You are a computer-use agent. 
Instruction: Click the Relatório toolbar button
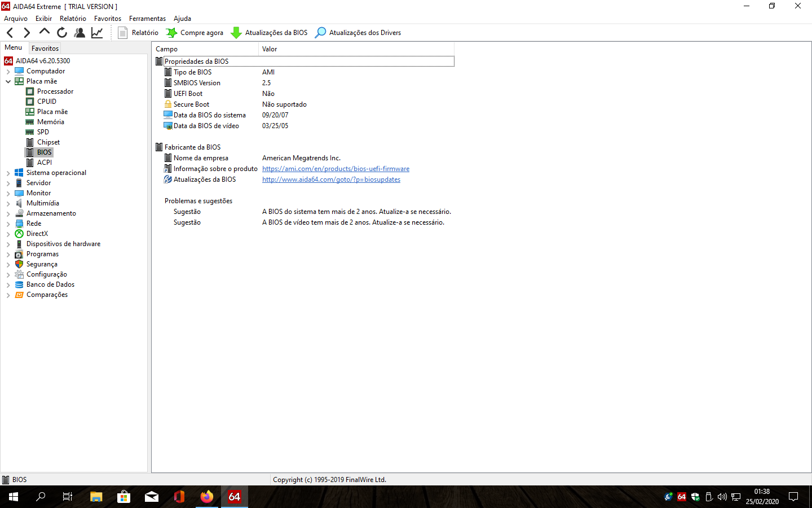138,33
